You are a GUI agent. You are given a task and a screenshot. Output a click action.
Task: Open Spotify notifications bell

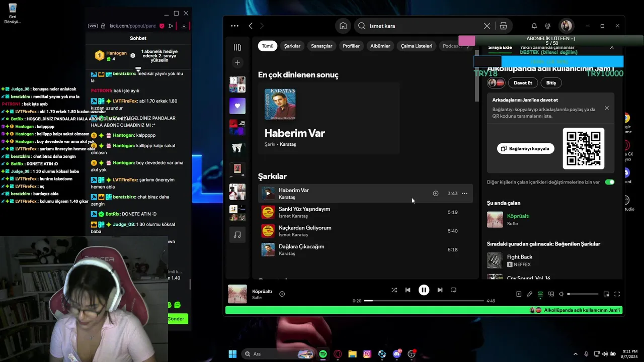(x=534, y=26)
